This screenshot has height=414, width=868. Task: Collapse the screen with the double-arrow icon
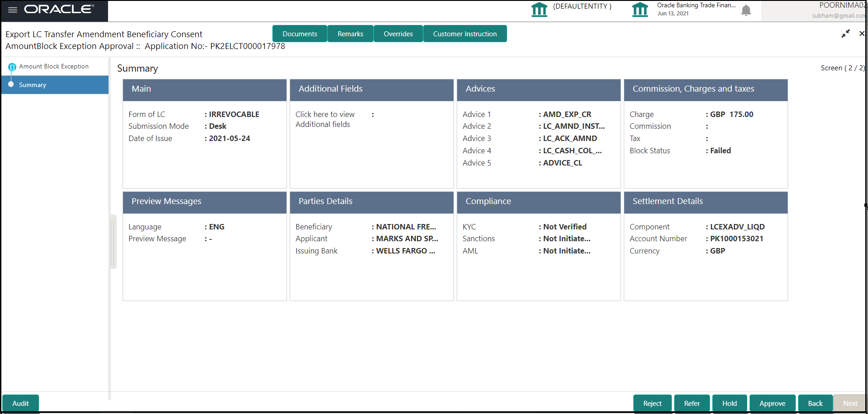845,34
